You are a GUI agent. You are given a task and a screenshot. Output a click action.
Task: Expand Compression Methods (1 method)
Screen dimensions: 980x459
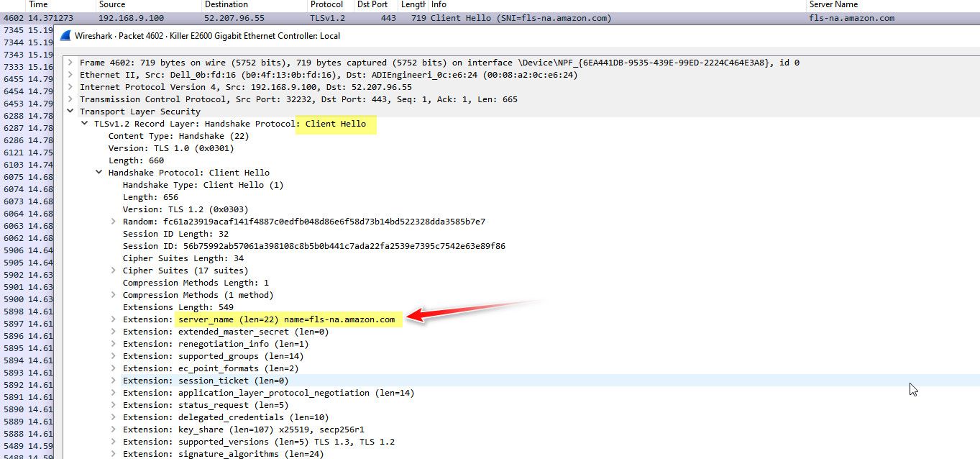(113, 295)
